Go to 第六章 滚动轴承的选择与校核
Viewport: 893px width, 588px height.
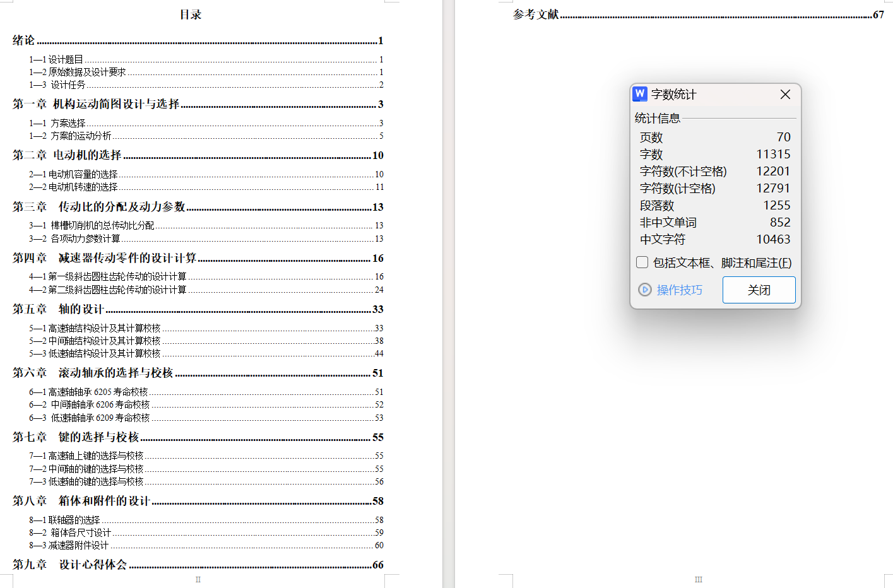click(x=198, y=373)
